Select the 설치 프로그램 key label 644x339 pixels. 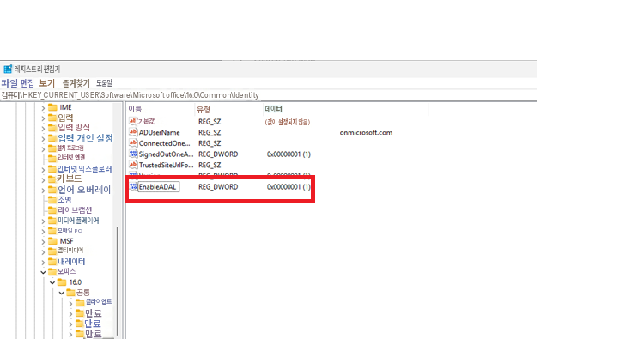click(70, 148)
